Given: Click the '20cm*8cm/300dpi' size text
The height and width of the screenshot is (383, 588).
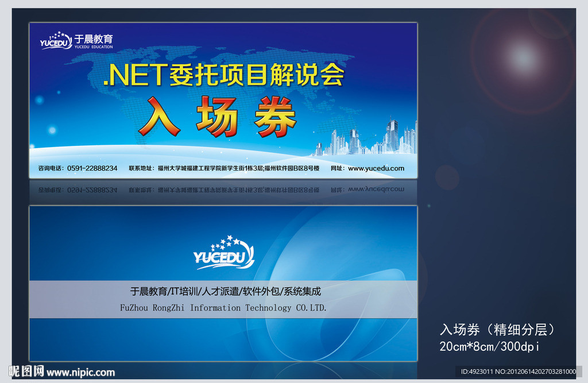Looking at the screenshot, I should tap(489, 346).
